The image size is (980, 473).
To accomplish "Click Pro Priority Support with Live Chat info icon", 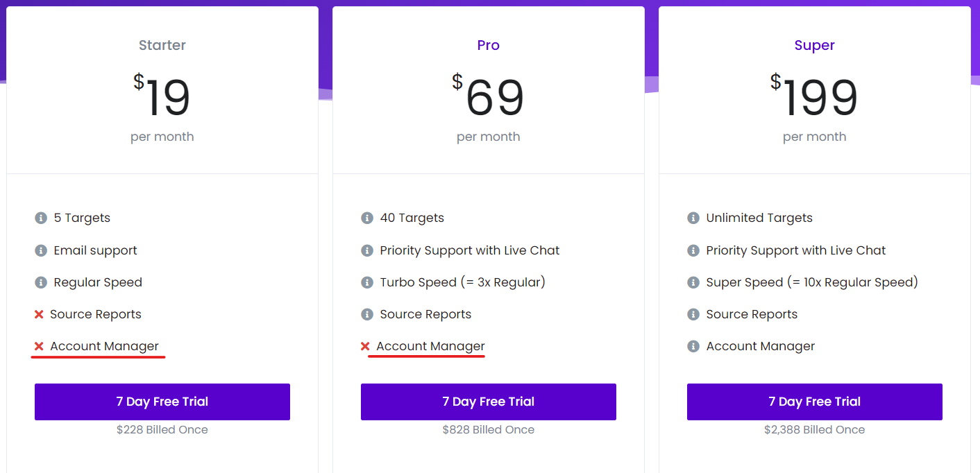I will coord(367,250).
